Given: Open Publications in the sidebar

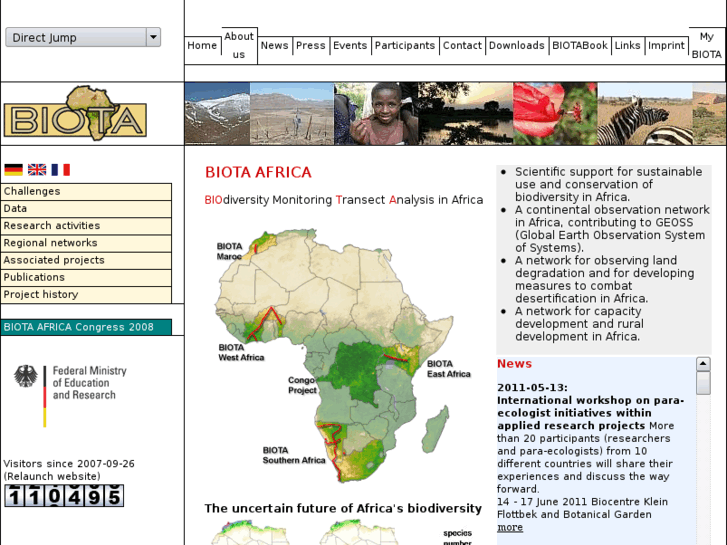Looking at the screenshot, I should (x=86, y=277).
